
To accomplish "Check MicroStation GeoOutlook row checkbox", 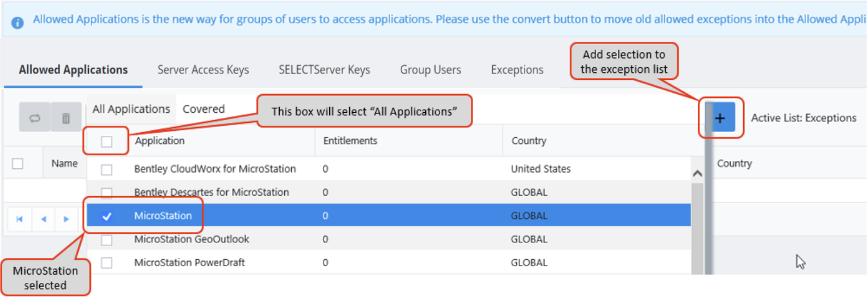I will click(x=107, y=240).
